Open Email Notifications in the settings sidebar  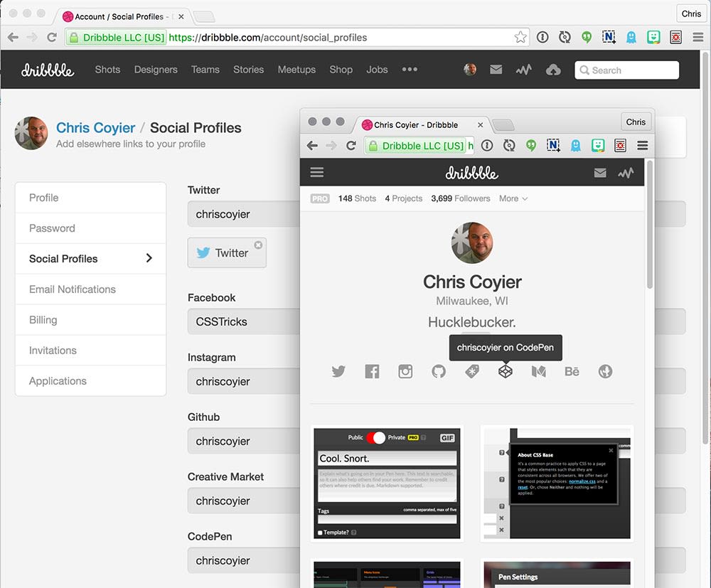pyautogui.click(x=73, y=289)
